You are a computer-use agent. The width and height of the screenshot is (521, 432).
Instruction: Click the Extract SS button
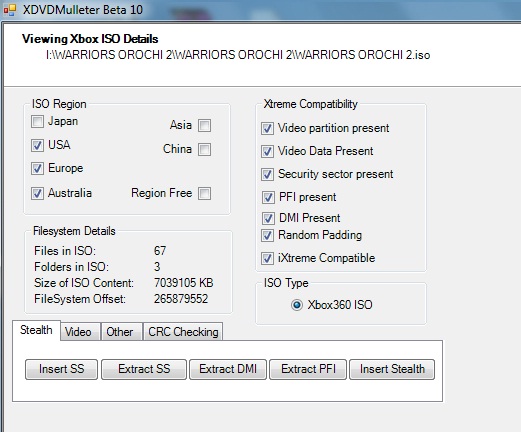pyautogui.click(x=144, y=369)
